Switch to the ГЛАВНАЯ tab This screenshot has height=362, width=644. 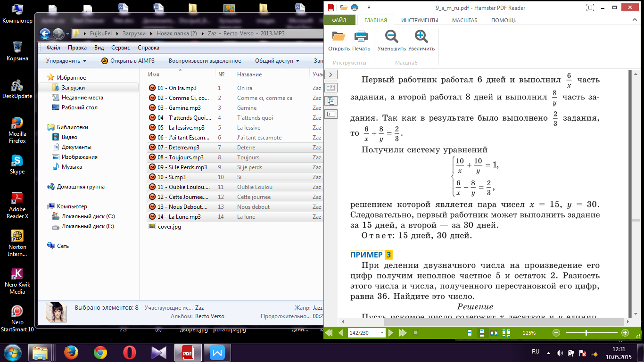click(375, 20)
